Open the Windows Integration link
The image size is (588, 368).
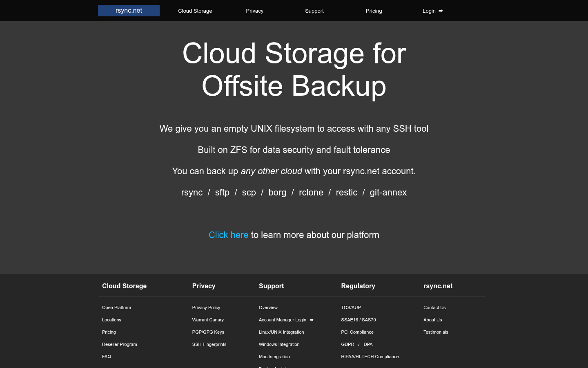click(x=279, y=344)
